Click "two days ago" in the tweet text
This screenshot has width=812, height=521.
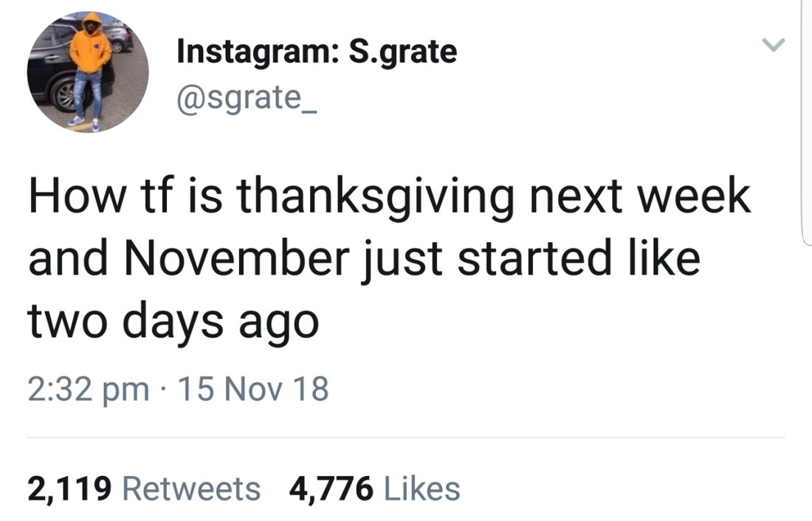tap(173, 321)
